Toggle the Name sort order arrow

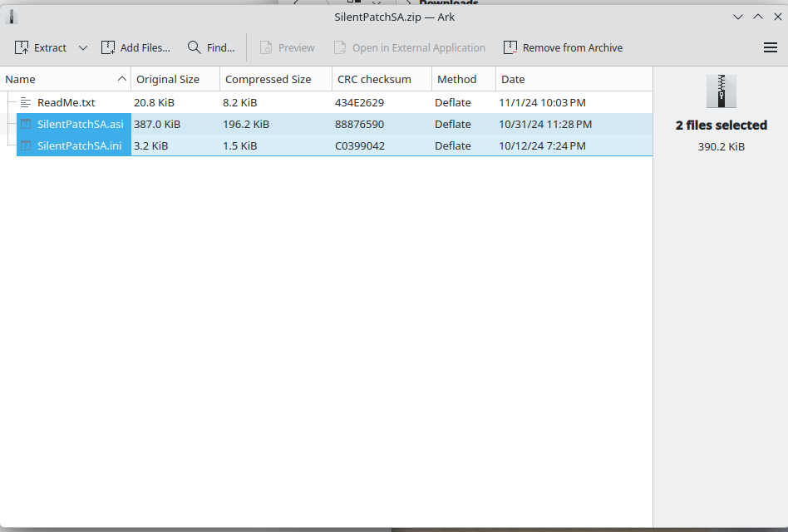tap(121, 79)
